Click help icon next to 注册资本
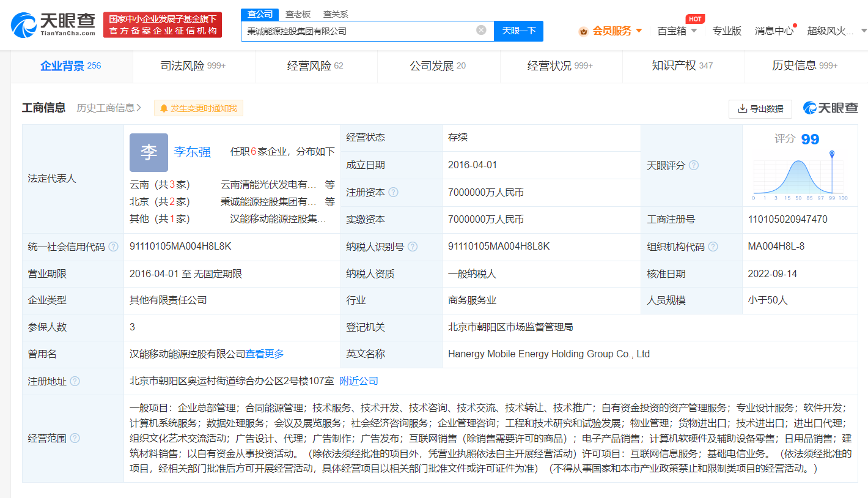 (x=393, y=192)
